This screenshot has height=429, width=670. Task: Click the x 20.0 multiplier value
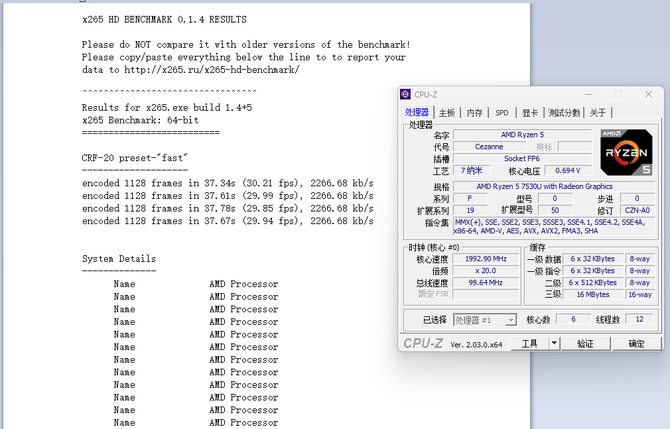[x=486, y=271]
